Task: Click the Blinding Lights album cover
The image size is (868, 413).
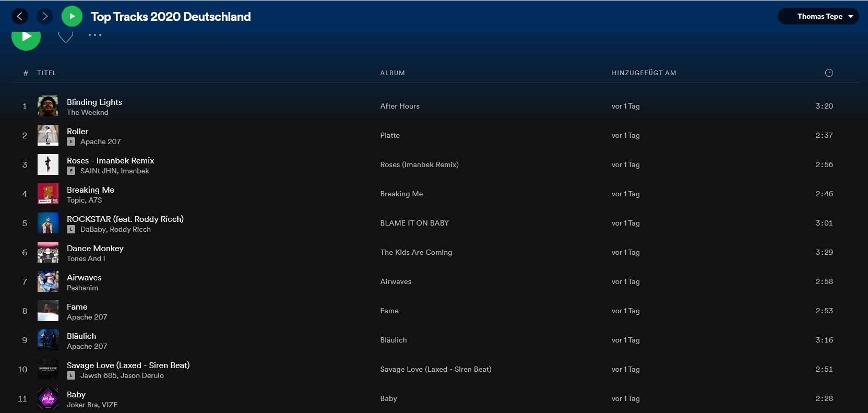Action: 48,106
